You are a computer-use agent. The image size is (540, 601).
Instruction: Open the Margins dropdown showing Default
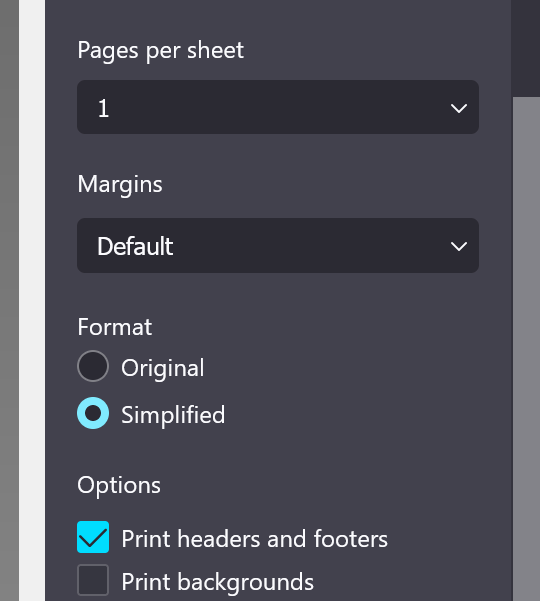278,245
